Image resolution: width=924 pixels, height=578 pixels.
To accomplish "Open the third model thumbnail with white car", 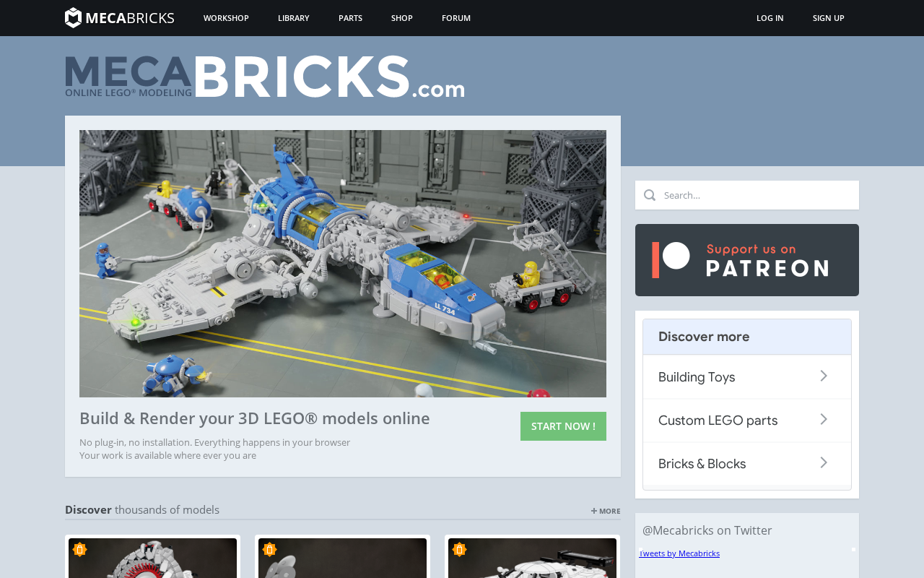I will coord(533,558).
